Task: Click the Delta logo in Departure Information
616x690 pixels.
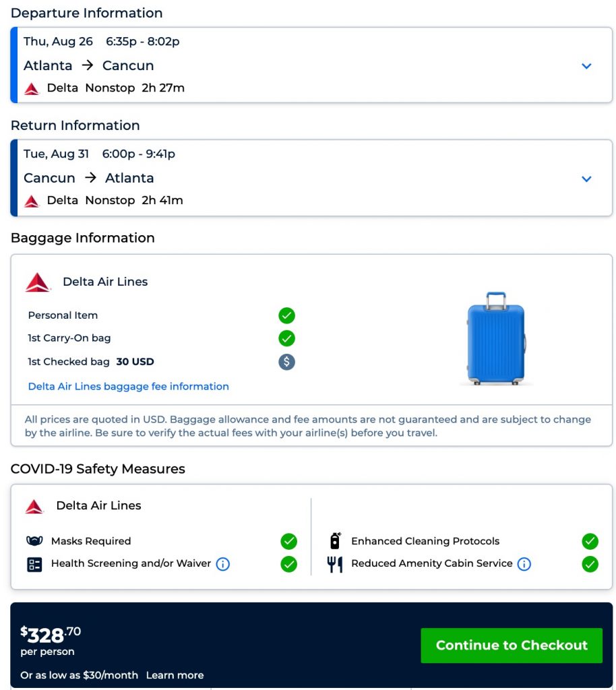Action: point(32,88)
